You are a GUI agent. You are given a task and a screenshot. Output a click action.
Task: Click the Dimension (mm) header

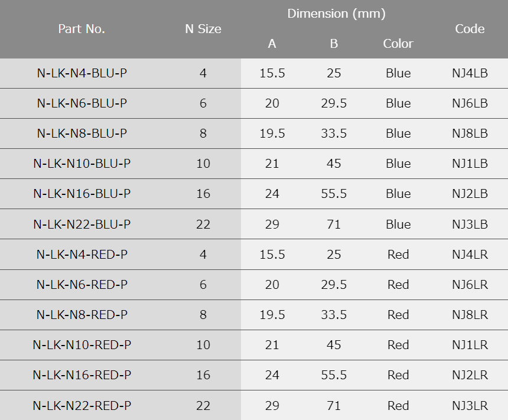coord(336,14)
